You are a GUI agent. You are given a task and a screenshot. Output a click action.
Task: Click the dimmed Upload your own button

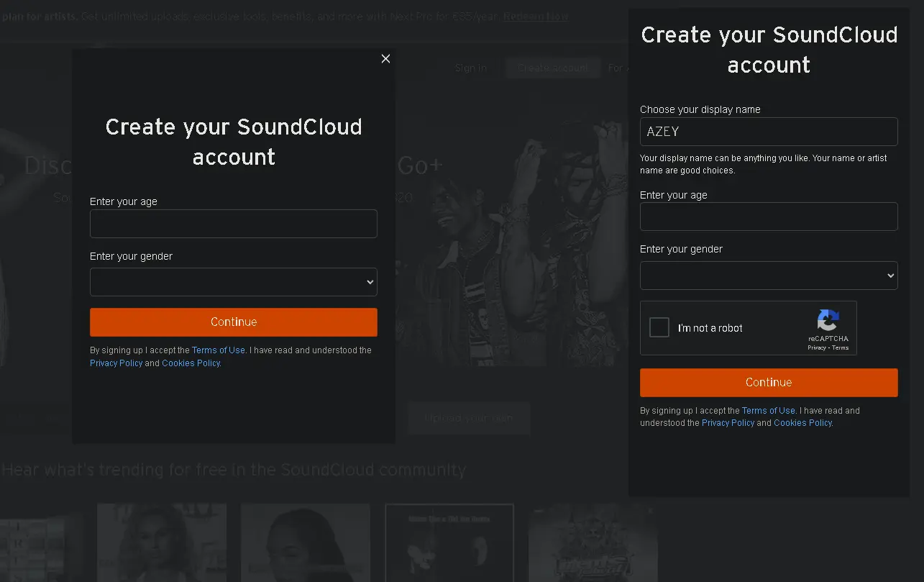(469, 418)
